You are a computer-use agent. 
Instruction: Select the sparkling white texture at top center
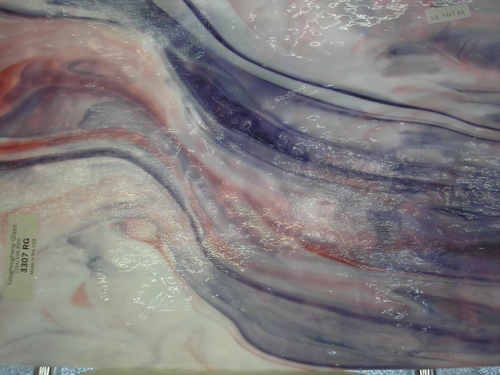pyautogui.click(x=300, y=20)
